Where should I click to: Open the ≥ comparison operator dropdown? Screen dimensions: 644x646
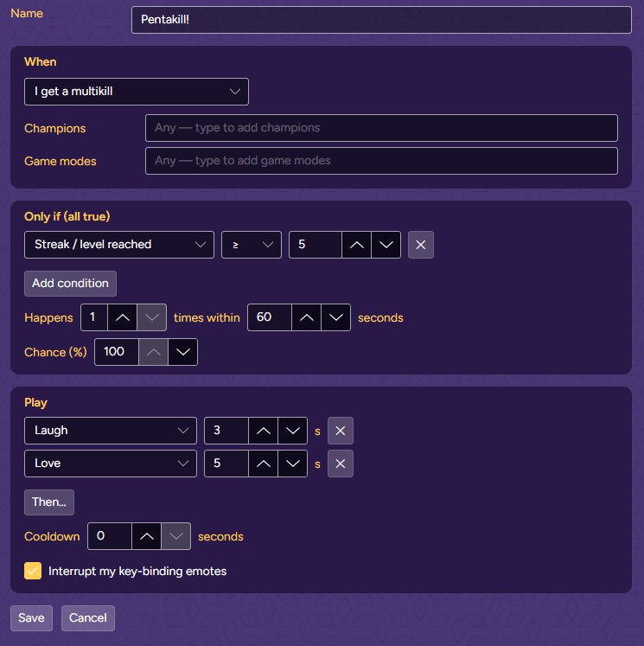coord(252,245)
